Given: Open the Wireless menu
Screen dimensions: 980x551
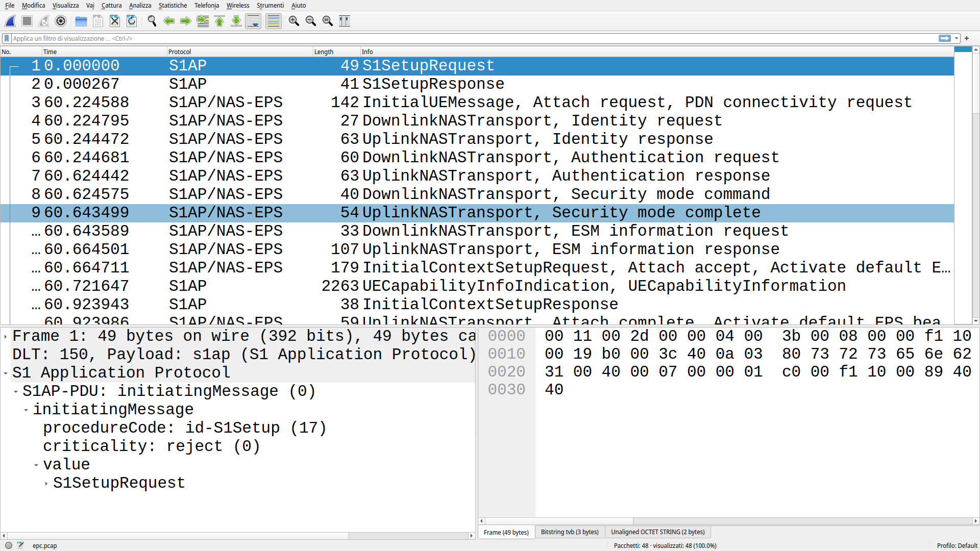Looking at the screenshot, I should click(238, 5).
